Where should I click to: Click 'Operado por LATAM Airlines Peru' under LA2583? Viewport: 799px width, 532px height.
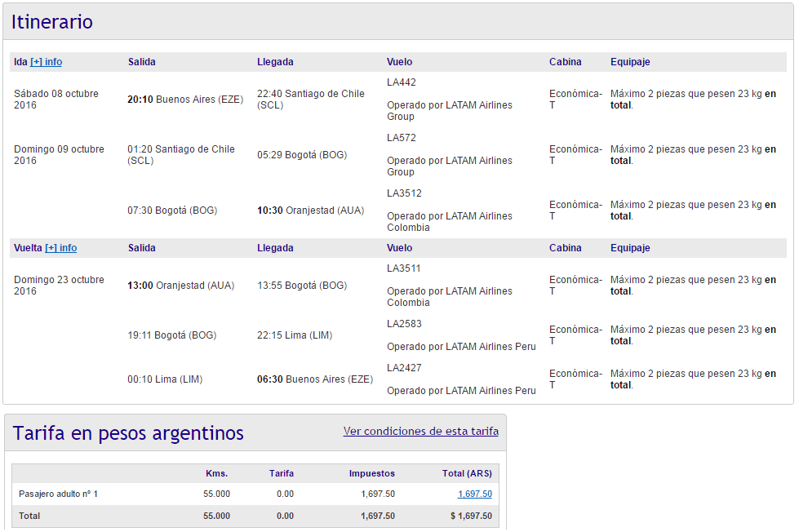[461, 347]
